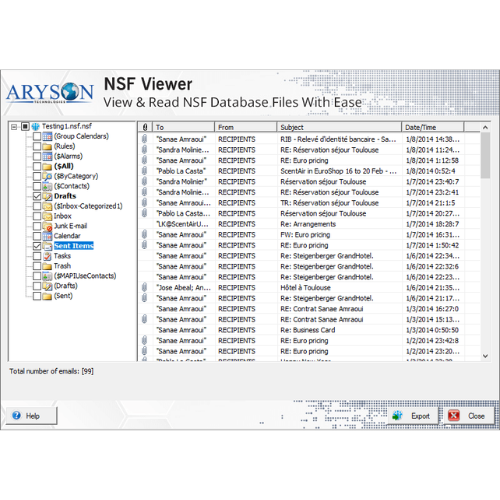Select the Tasks folder label
Viewport: 500px width, 500px height.
click(x=62, y=256)
